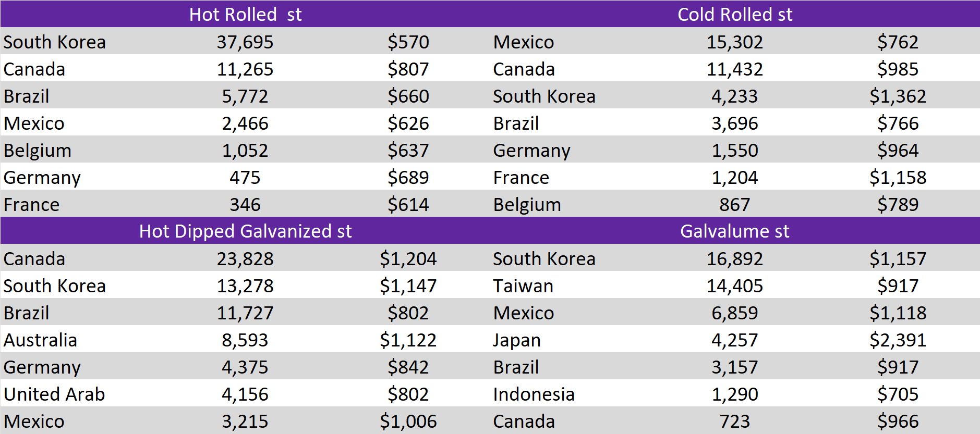Select the 16,892 tonnage value

click(x=734, y=259)
